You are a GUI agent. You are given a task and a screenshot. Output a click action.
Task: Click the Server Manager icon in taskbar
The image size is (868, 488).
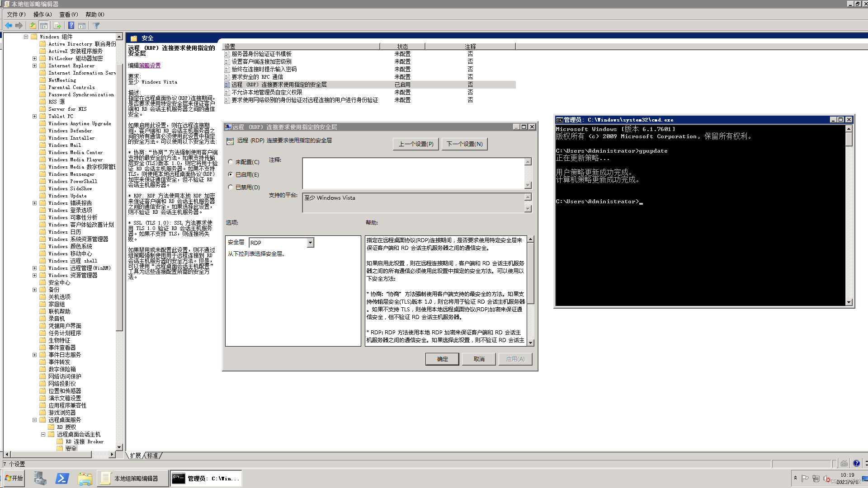[40, 479]
